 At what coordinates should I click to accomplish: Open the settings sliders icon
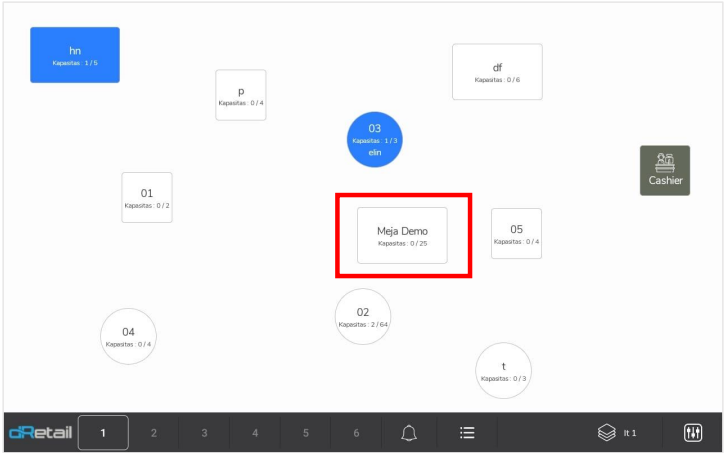[x=693, y=433]
